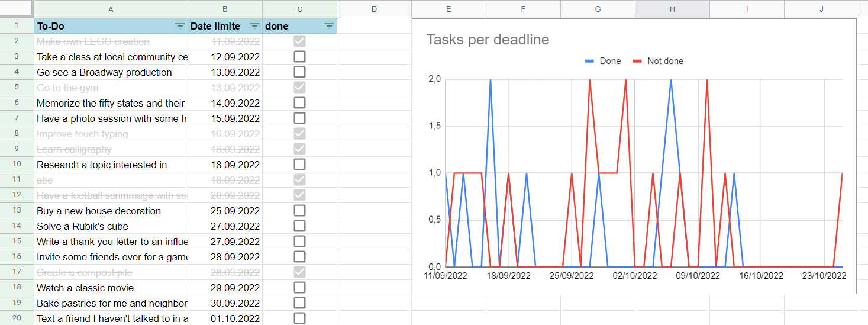
Task: Select the To-Do header cell
Action: coord(111,26)
